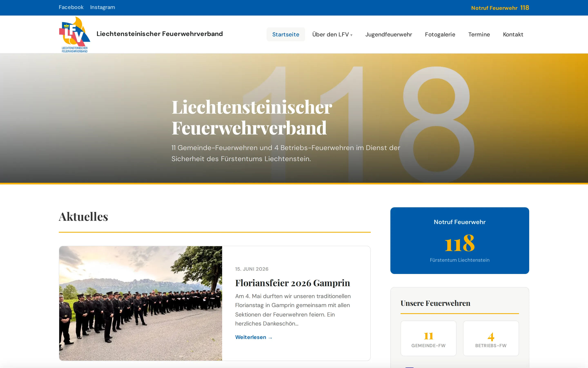Click the blue Notruf Feuerwehr 118 card
Image resolution: width=588 pixels, height=368 pixels.
[460, 240]
